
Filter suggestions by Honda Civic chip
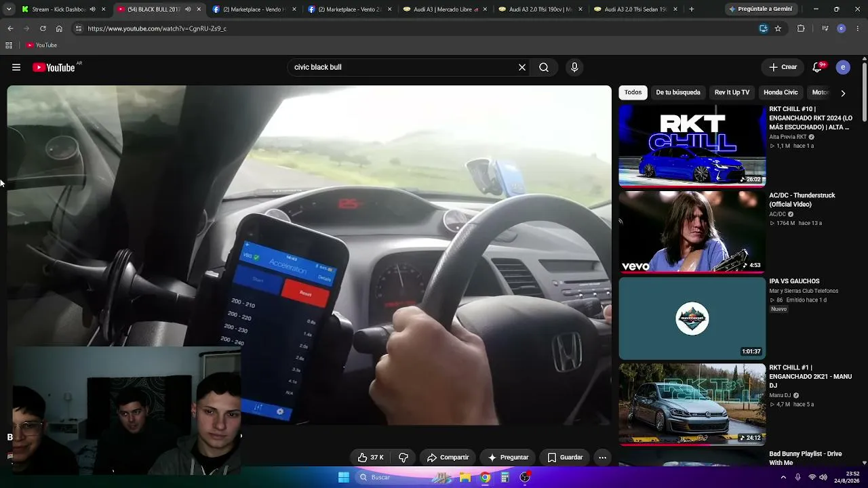point(781,92)
